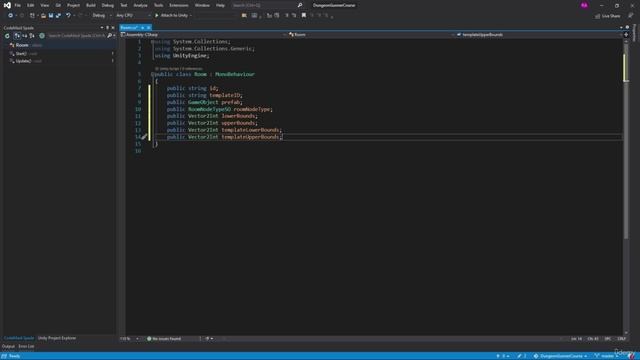Click the CodeMaid Spade search magnifier icon
The width and height of the screenshot is (640, 360).
(109, 36)
